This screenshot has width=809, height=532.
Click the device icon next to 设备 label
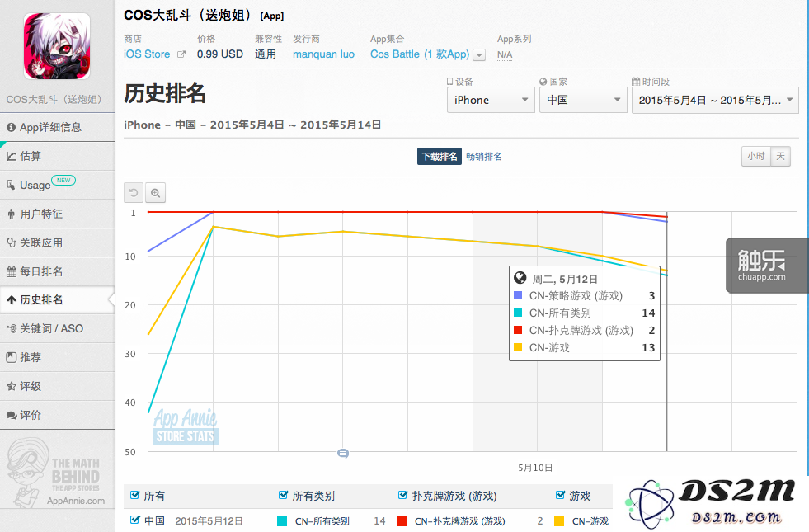tap(450, 82)
